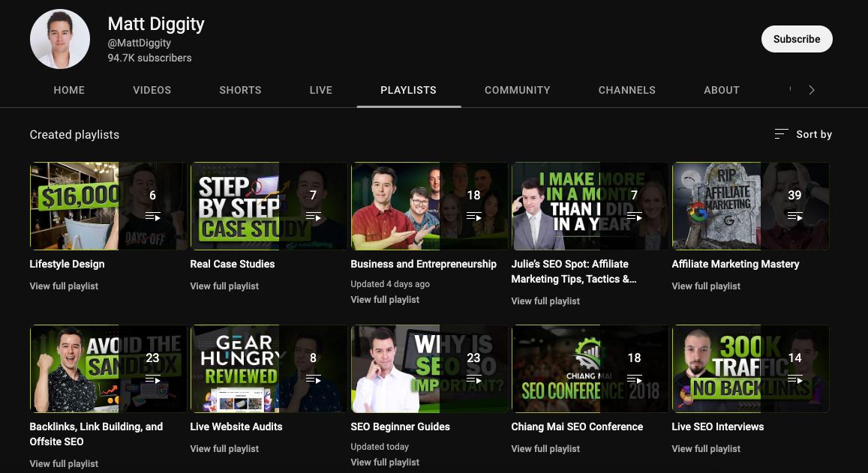Go to the Shorts tab
This screenshot has width=868, height=473.
240,90
